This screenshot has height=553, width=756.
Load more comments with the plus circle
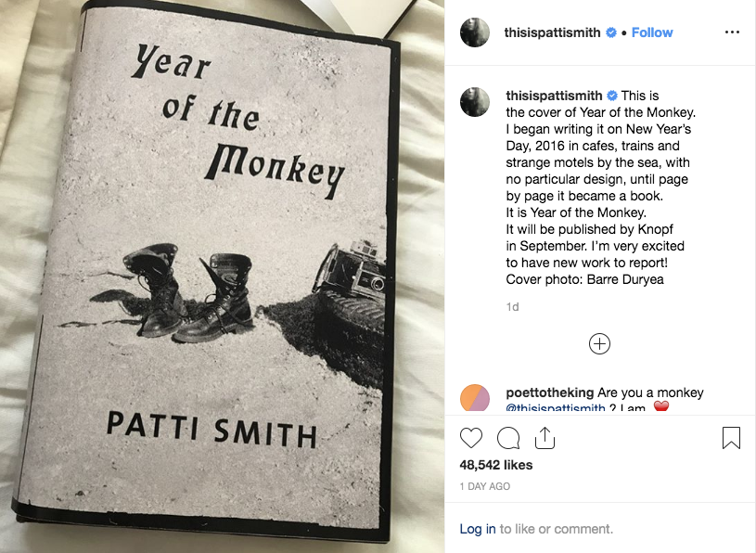pyautogui.click(x=600, y=343)
